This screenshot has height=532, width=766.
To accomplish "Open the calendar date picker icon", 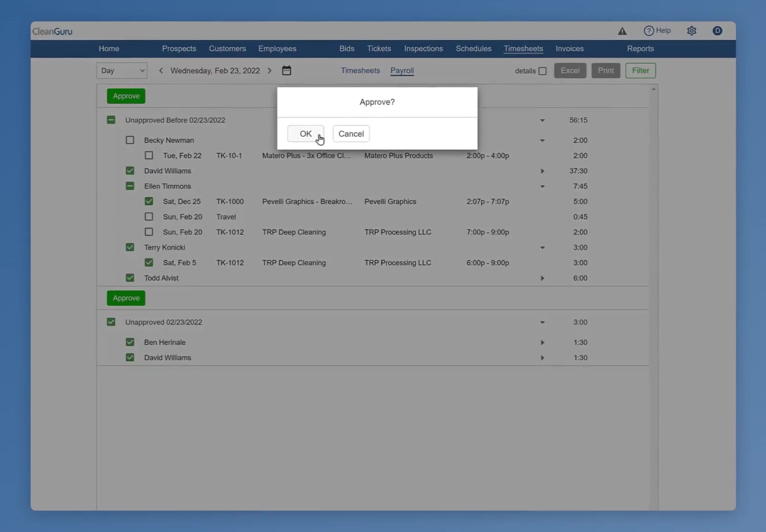I will [286, 70].
